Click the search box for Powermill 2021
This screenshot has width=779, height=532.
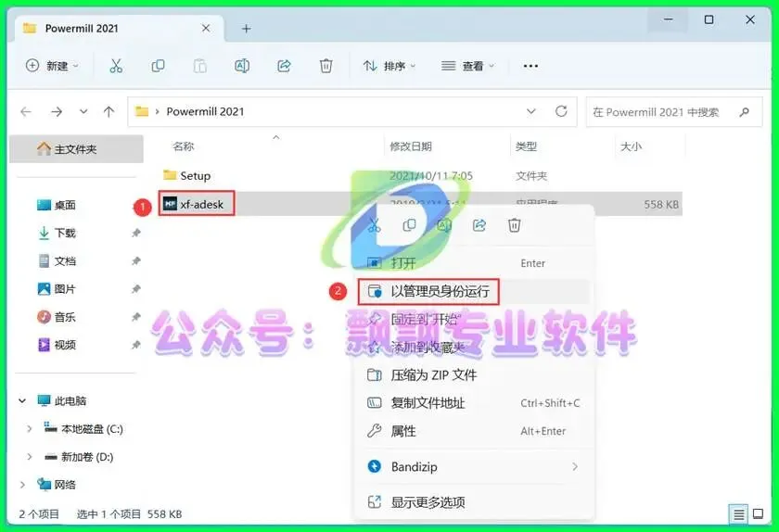(x=674, y=112)
